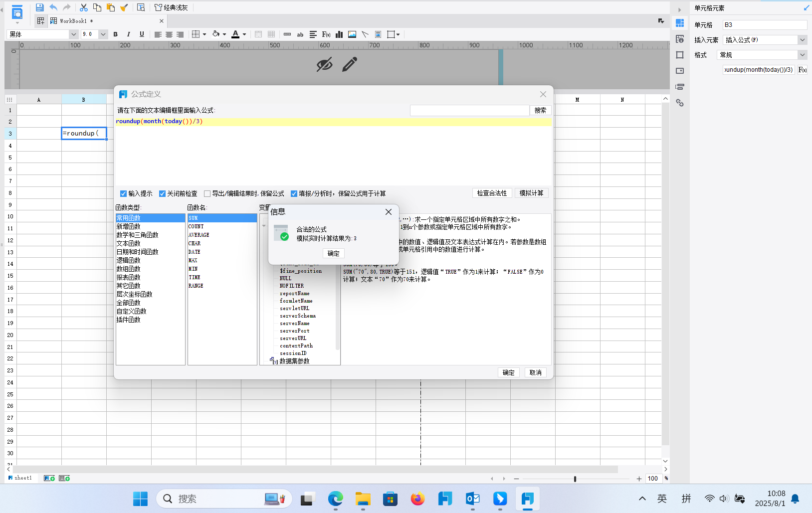
Task: Insert an image via picture icon
Action: (x=352, y=34)
